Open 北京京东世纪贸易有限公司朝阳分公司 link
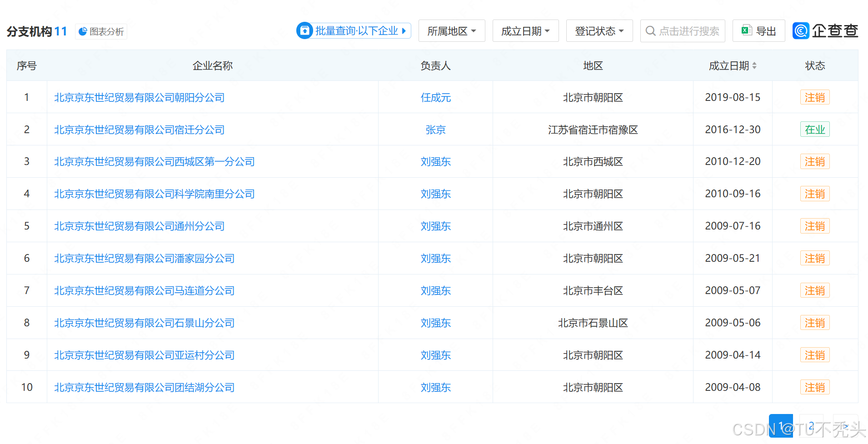Image resolution: width=868 pixels, height=444 pixels. (140, 97)
